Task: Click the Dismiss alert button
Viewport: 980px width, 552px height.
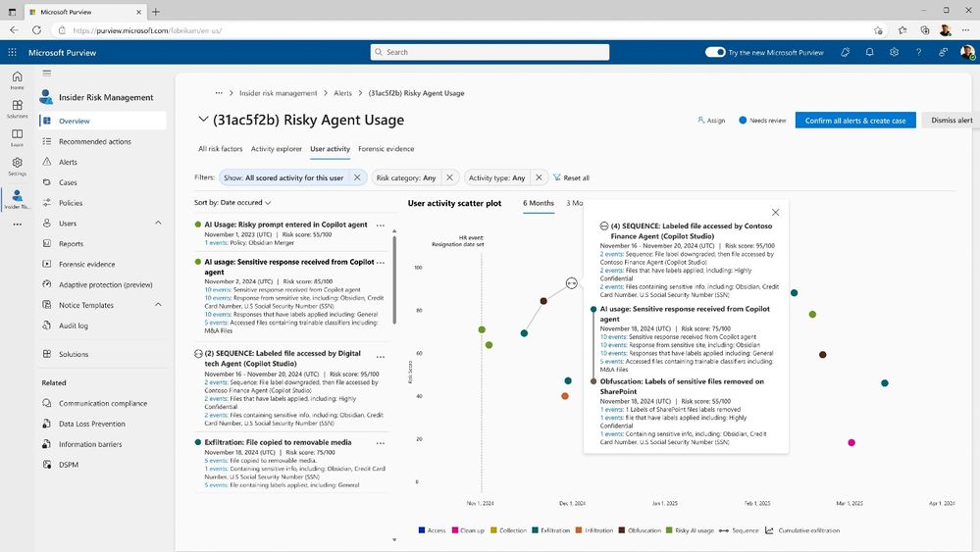Action: pyautogui.click(x=952, y=121)
